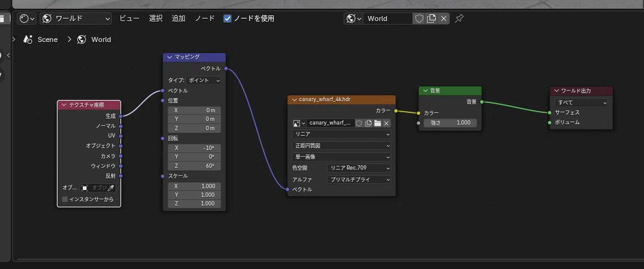Viewport: 644px width, 269px height.
Task: Open the 追加 menu
Action: pos(178,19)
